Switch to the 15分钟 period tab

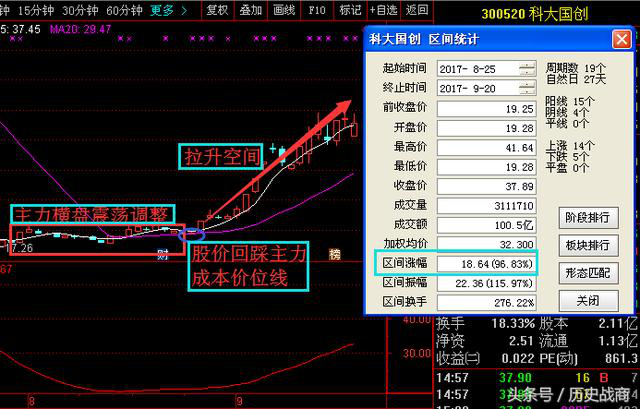point(36,10)
